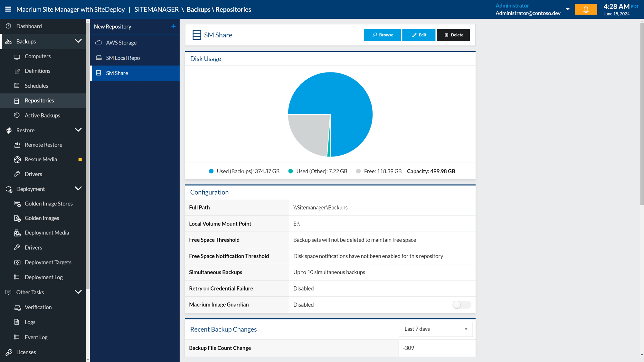Click the Dashboard gauge icon
Viewport: 644px width, 362px height.
(x=9, y=26)
